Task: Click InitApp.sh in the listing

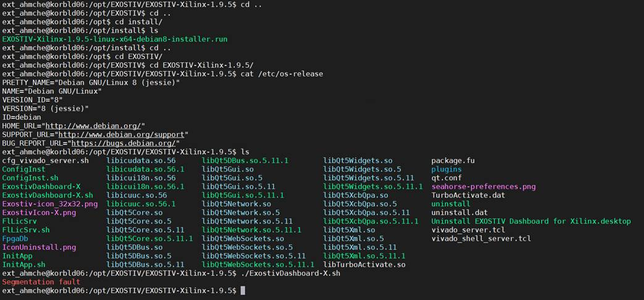Action: point(24,265)
